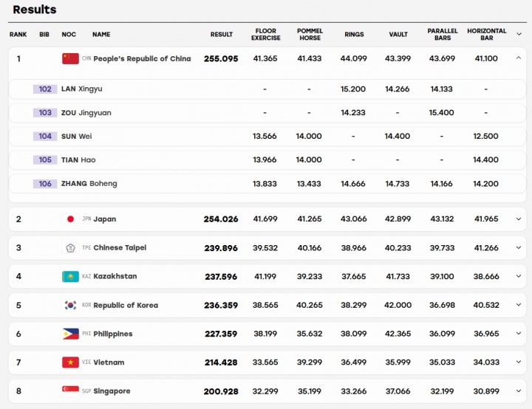Click the FLOOR EXERCISE column header
Image resolution: width=532 pixels, height=409 pixels.
click(266, 34)
